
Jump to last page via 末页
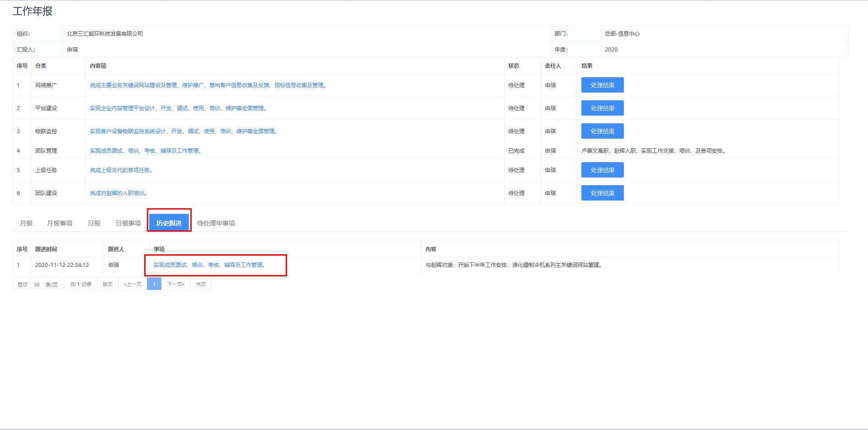(x=201, y=284)
